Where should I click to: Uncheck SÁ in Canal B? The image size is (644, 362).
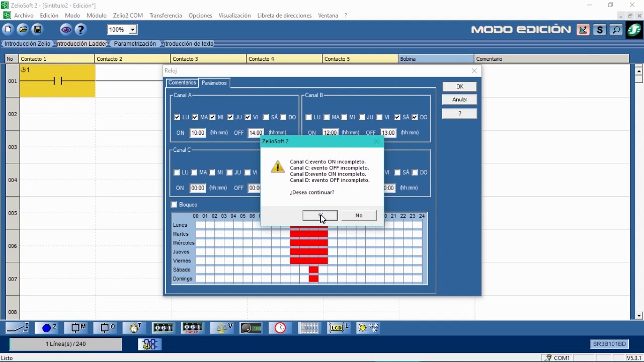(397, 117)
